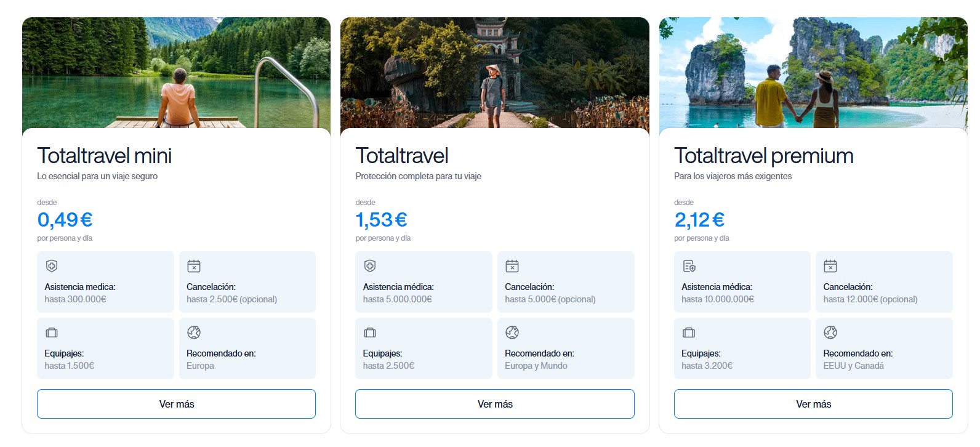The width and height of the screenshot is (980, 447).
Task: Open the lake dock photo of Totaltravel mini
Action: tap(176, 73)
